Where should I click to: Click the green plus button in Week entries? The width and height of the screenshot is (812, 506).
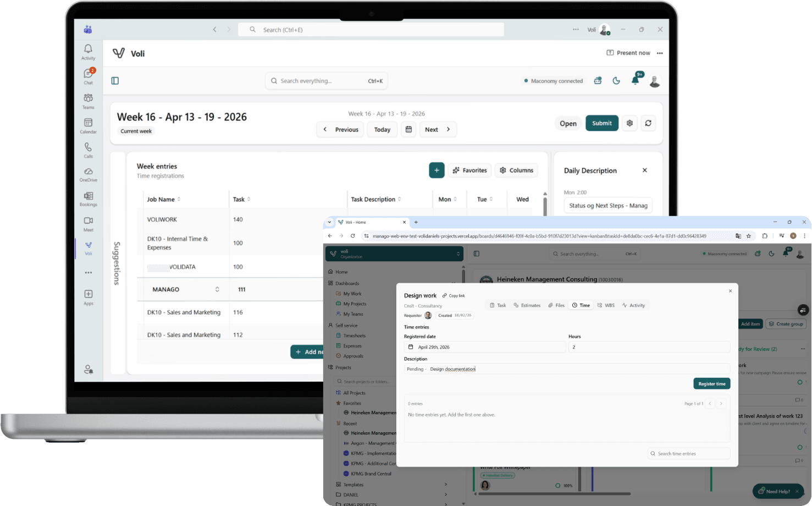click(437, 170)
